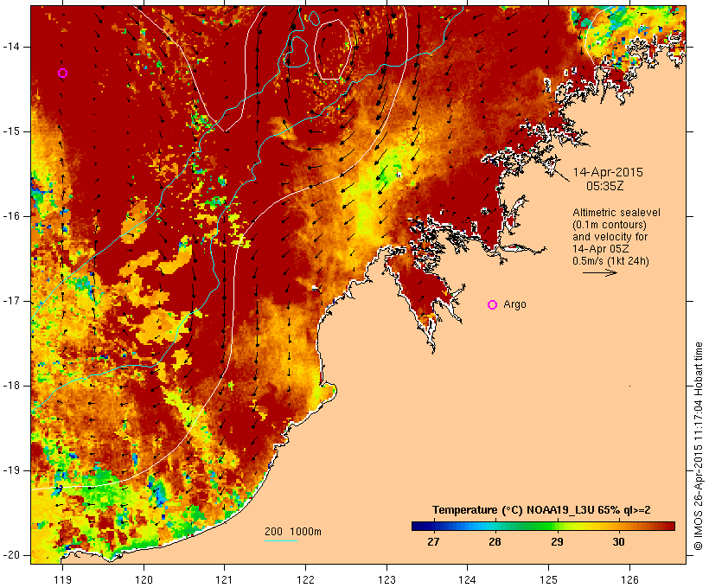
Task: Click the '200 1000m' bathymetry legend label
Action: 293,532
